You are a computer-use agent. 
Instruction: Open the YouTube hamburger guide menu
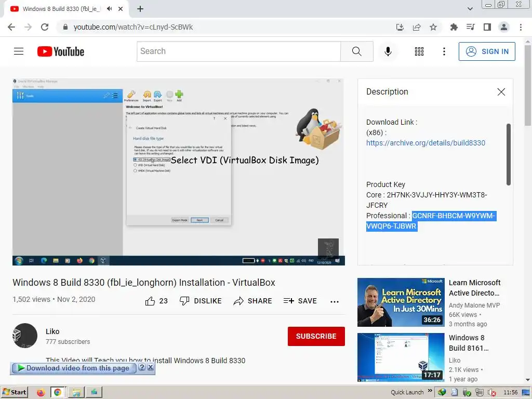[x=19, y=51]
